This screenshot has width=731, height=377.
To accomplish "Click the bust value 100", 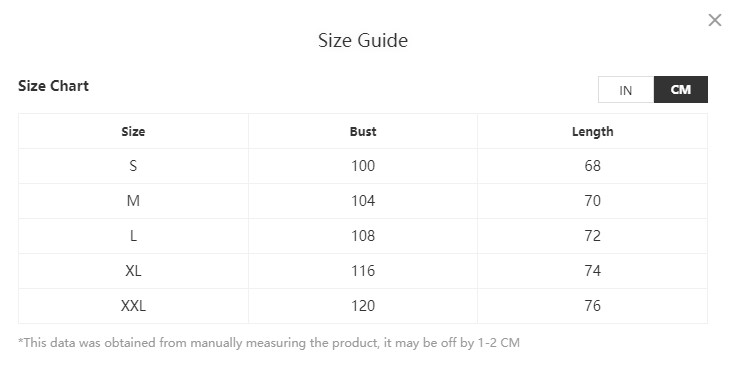I will coord(363,166).
